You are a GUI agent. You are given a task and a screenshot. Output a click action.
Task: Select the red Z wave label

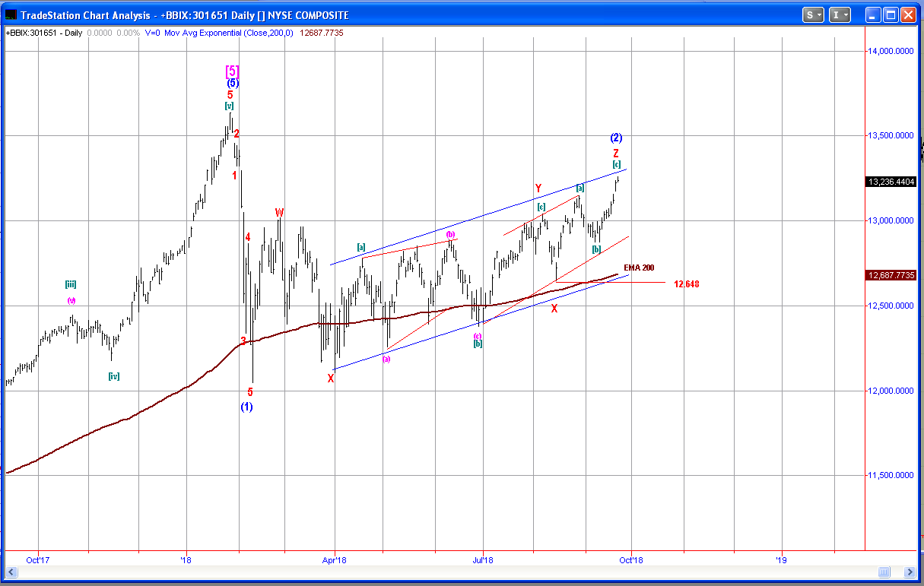pos(616,153)
